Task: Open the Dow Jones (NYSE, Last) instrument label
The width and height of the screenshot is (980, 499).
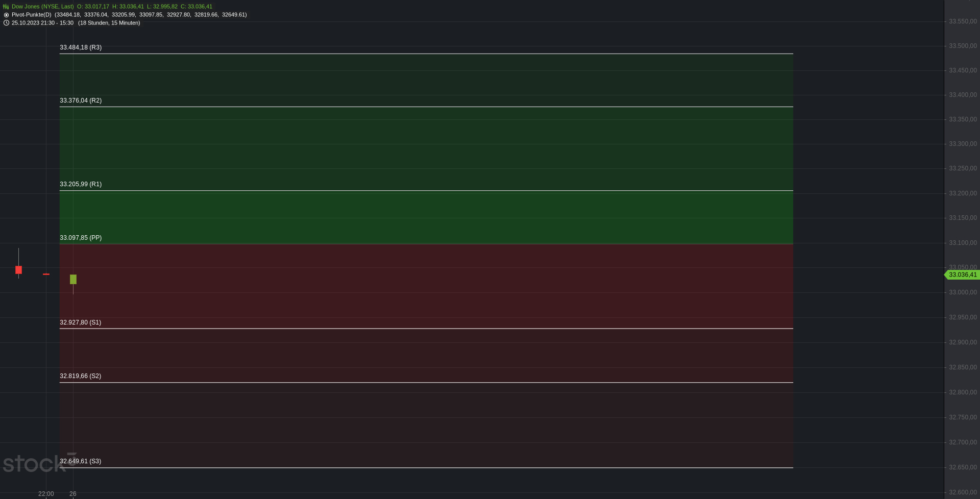Action: (42, 7)
